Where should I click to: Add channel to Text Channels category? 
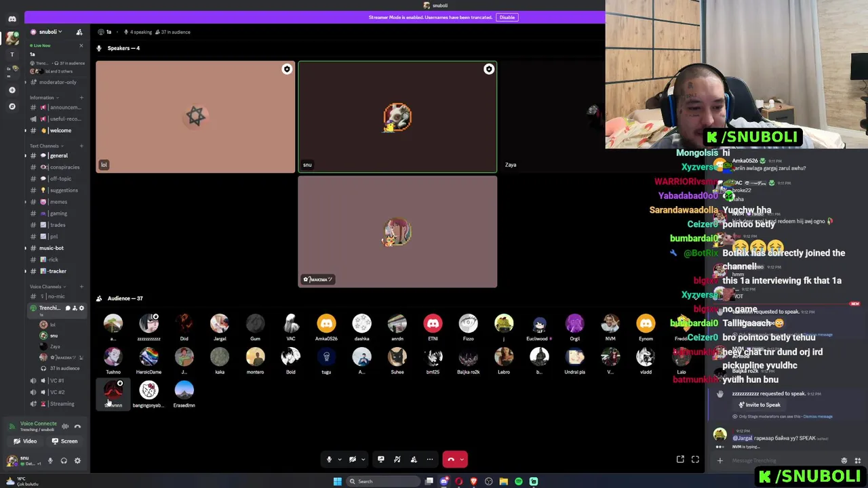(x=81, y=146)
